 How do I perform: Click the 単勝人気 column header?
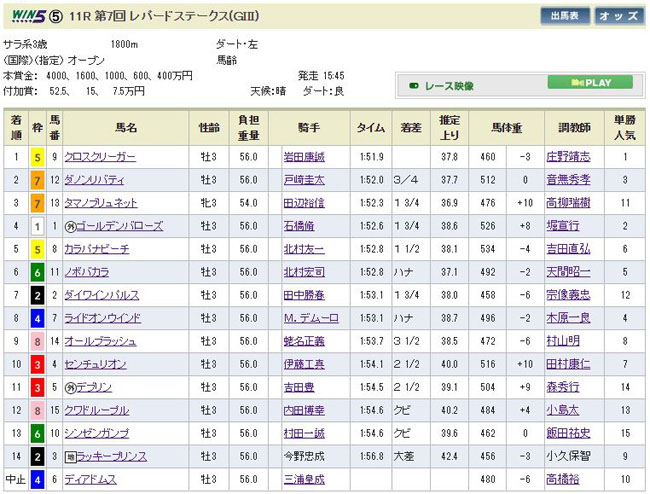(625, 127)
